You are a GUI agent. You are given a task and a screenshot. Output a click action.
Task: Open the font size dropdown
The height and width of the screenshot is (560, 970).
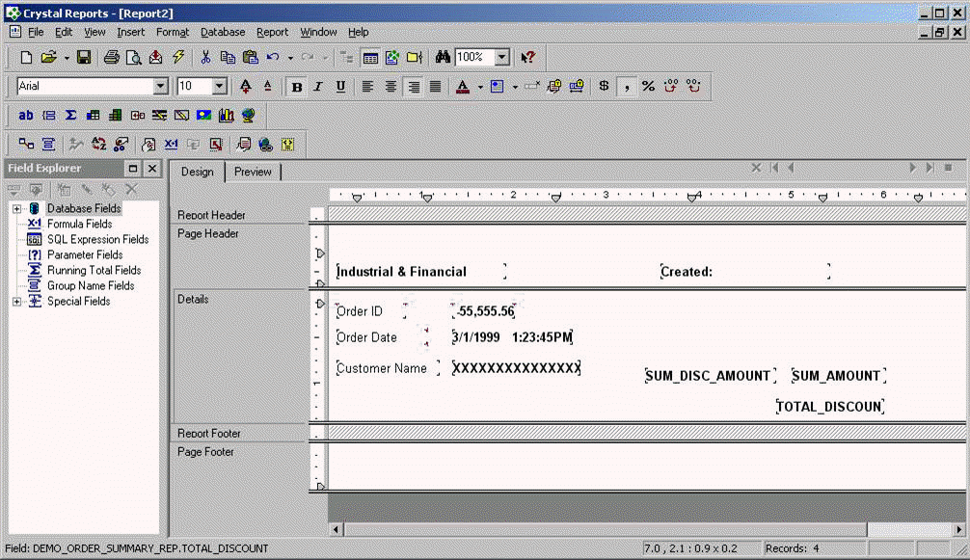click(x=219, y=87)
